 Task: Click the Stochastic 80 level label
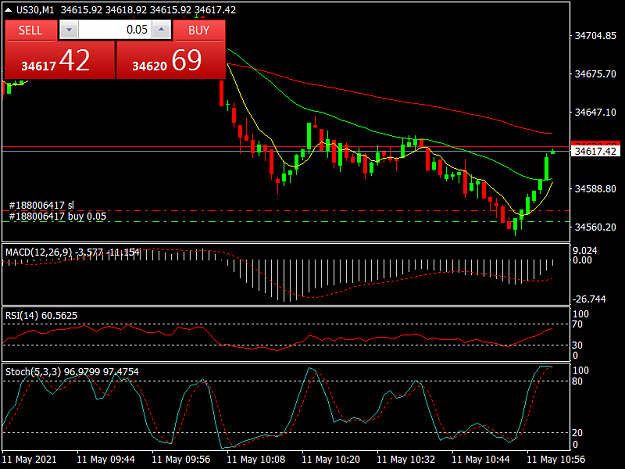tap(578, 381)
